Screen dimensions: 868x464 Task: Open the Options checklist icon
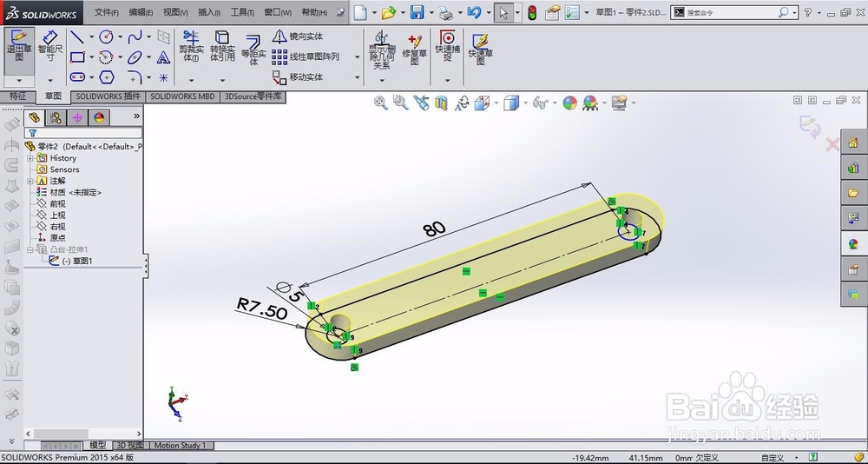click(572, 12)
